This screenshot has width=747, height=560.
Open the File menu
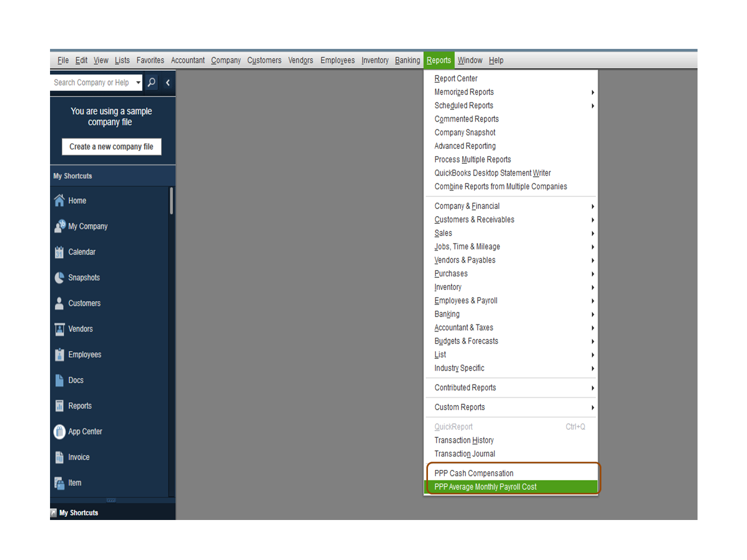click(x=63, y=60)
